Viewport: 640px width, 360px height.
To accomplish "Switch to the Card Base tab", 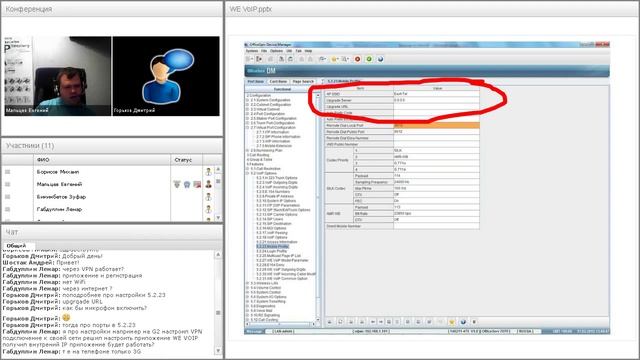I will click(x=278, y=82).
